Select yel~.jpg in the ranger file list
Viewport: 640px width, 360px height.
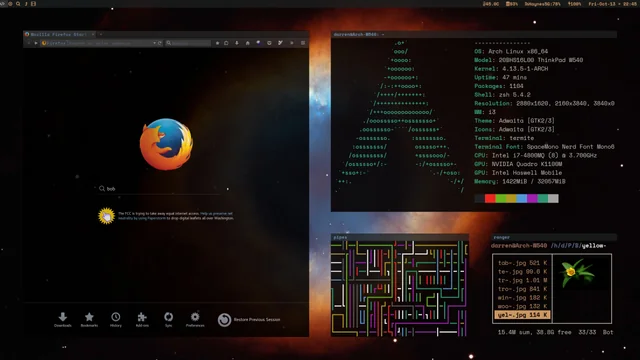(x=522, y=315)
